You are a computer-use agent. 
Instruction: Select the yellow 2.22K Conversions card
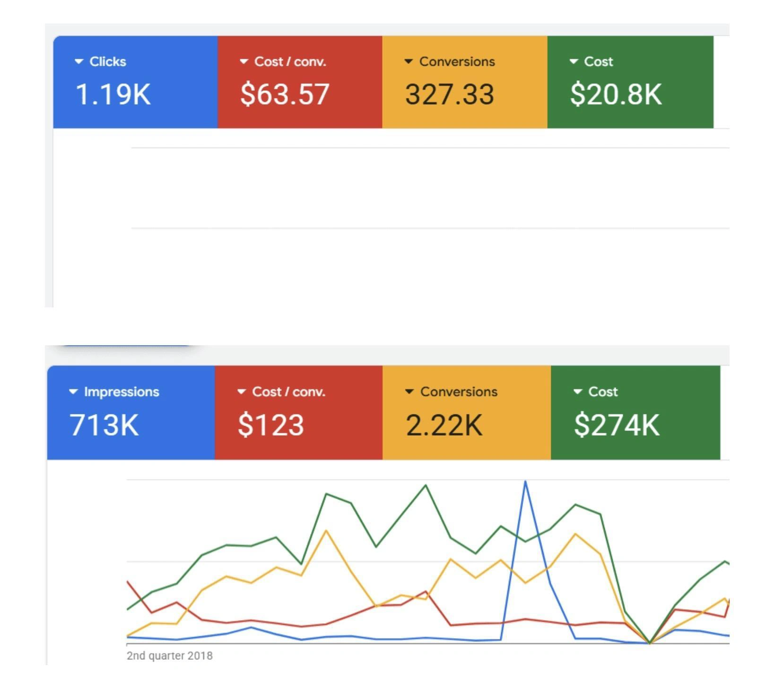[x=467, y=412]
